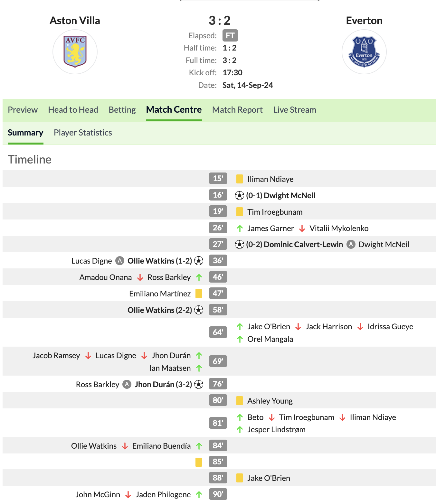
Task: Open the Match Report tab
Action: click(237, 110)
